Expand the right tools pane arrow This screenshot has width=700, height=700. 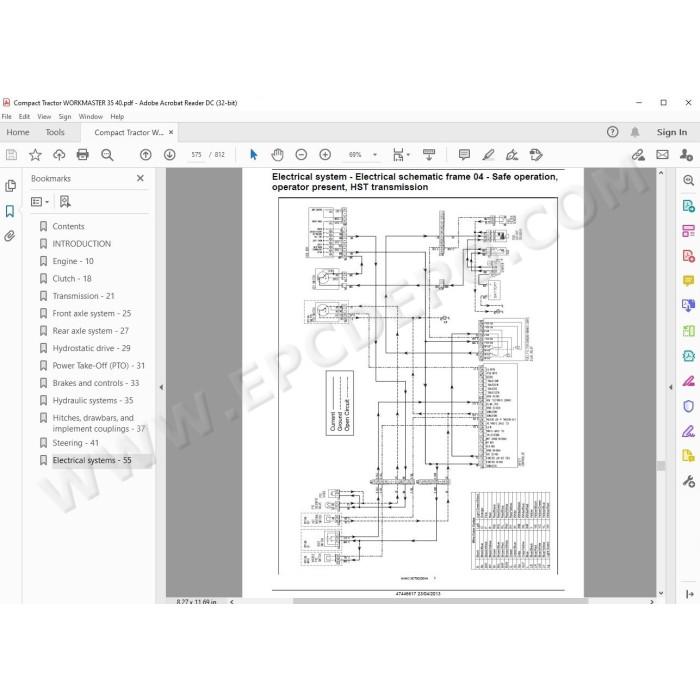[671, 388]
